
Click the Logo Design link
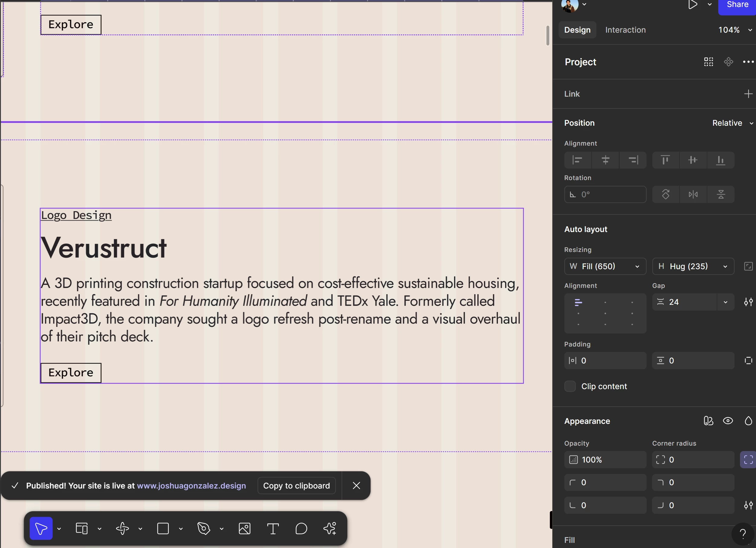pos(76,215)
